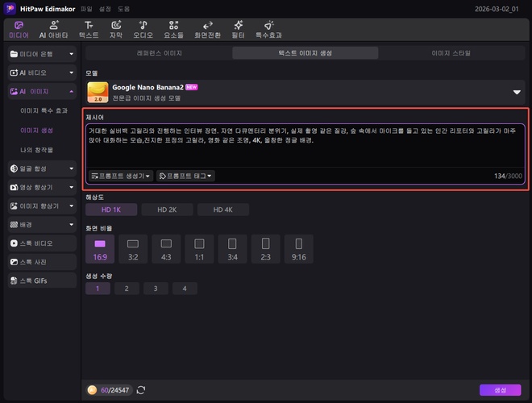Open the 필터 filter tool
This screenshot has width=532, height=403.
238,30
